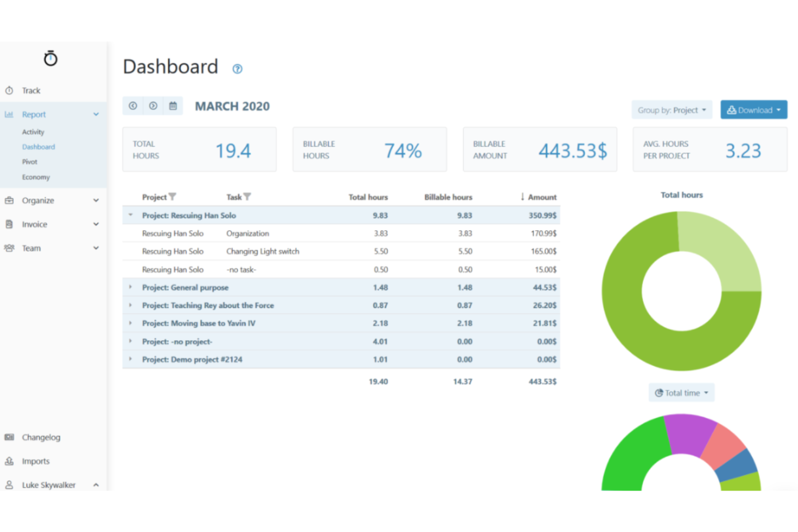
Task: Collapse the Rescuing Han Solo project group
Action: click(130, 215)
